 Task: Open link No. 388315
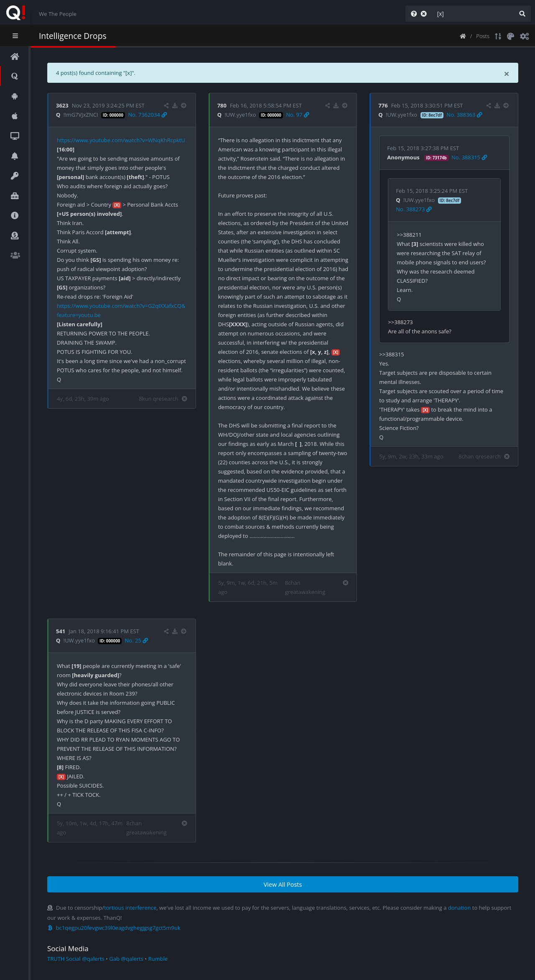pos(469,158)
